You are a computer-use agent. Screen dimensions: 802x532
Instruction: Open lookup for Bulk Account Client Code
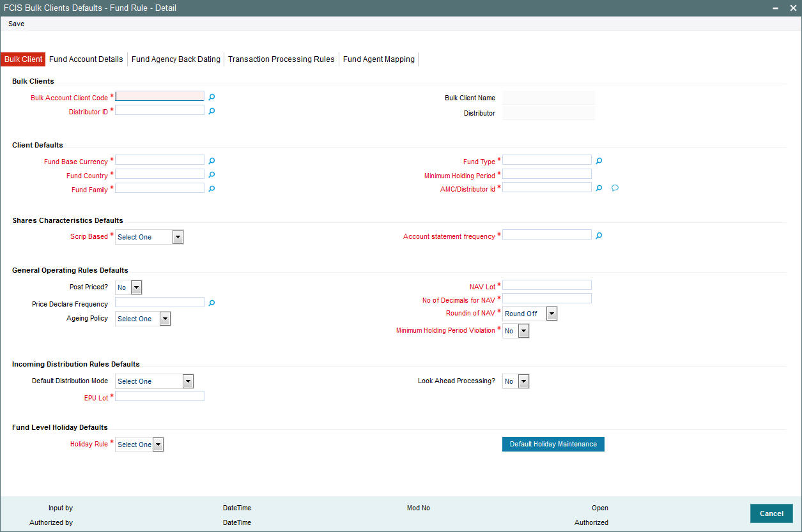pos(212,97)
